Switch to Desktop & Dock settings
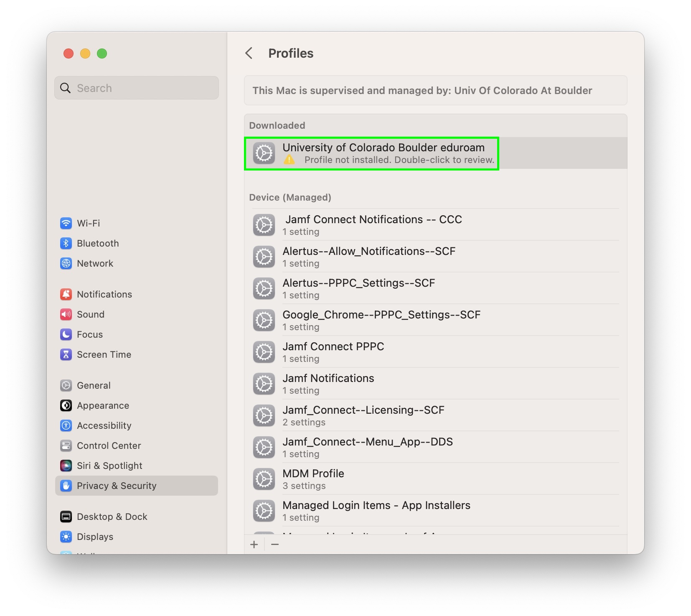 click(112, 517)
